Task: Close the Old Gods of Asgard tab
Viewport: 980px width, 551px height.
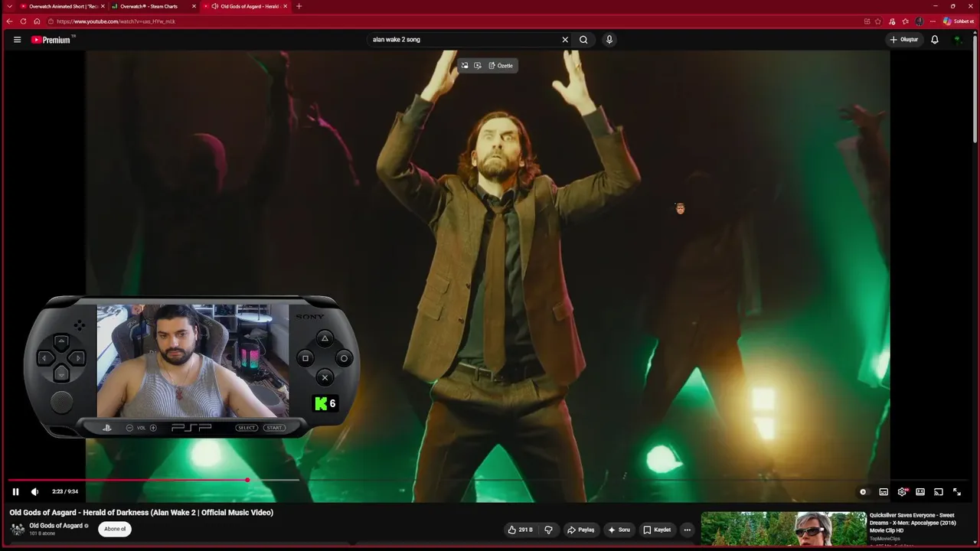Action: click(x=285, y=6)
